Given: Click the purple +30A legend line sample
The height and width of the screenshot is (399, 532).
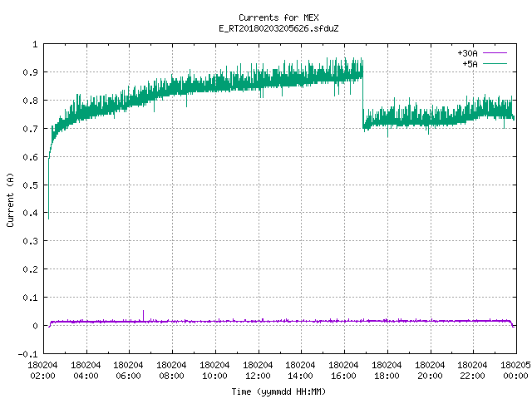Looking at the screenshot, I should 495,53.
